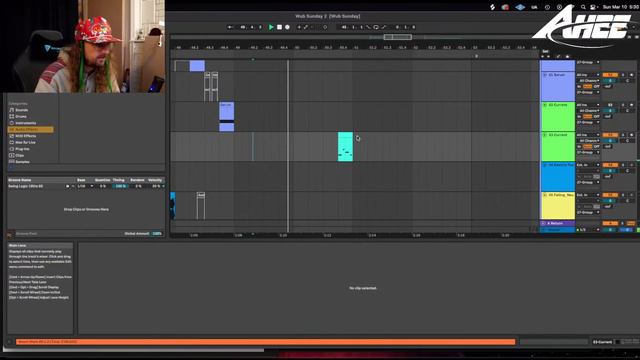Toggle the Loop switch in the transport bar
640x360 pixels.
[376, 27]
